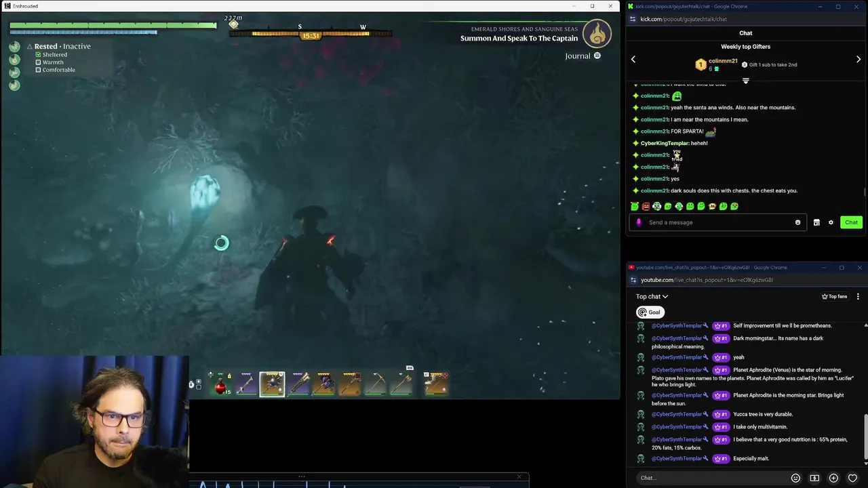Expand the Top chat dropdown
Screen dimensions: 868x488
click(652, 296)
